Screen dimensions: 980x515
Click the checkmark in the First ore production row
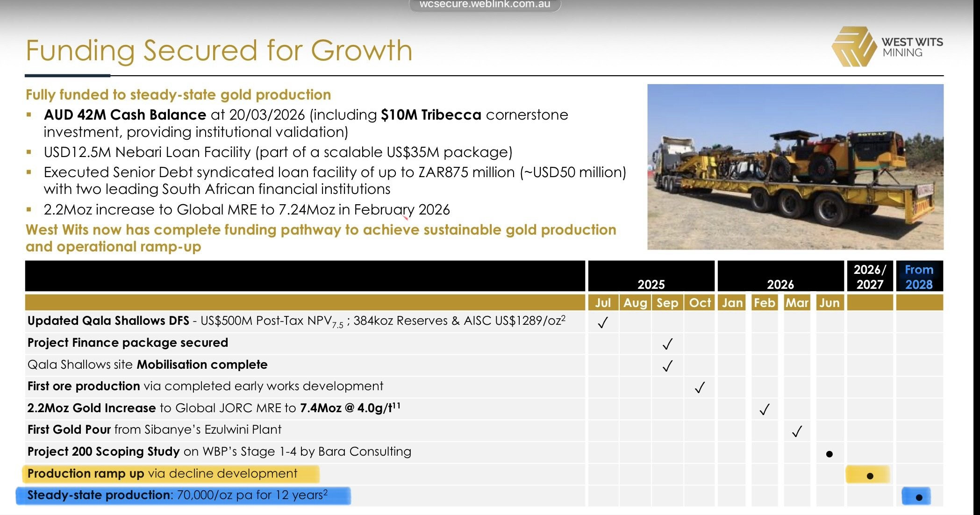tap(700, 387)
